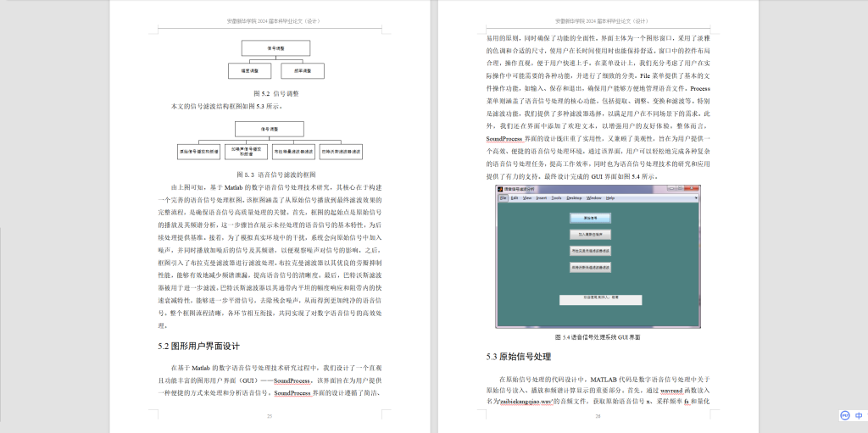Click the welcome text box in the GUI figure

[601, 300]
